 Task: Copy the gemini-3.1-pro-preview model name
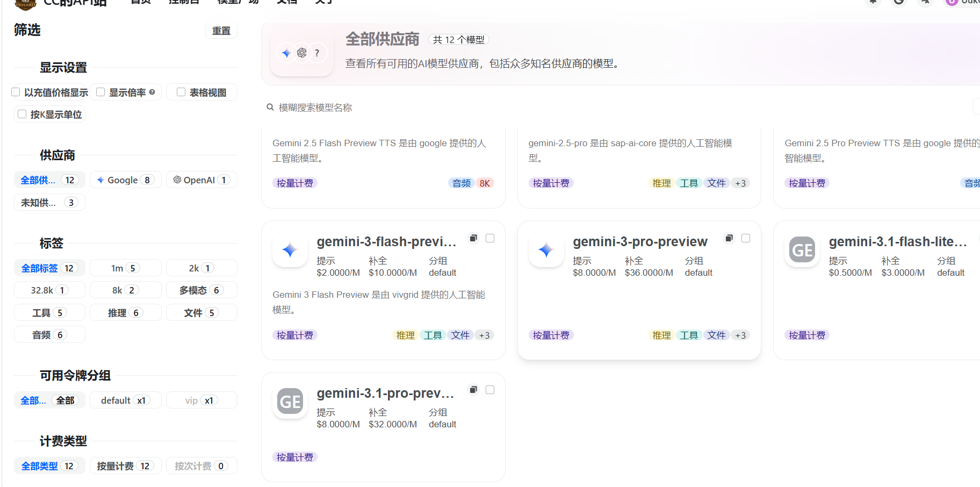click(x=473, y=390)
